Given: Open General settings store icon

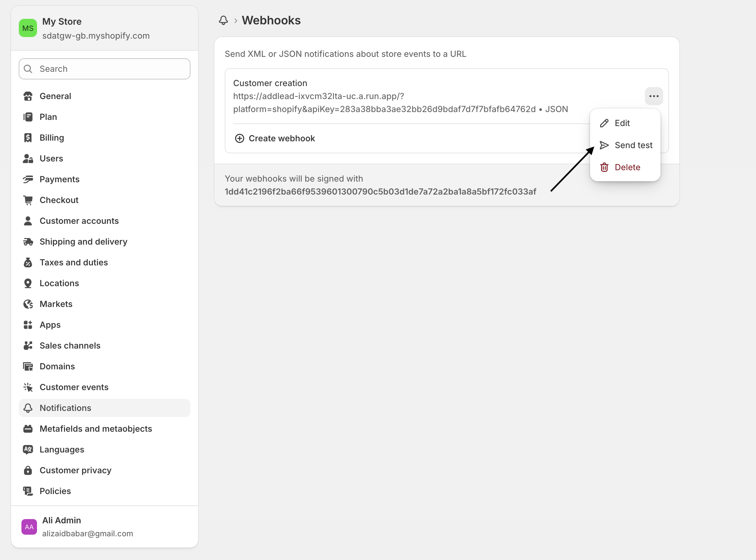Looking at the screenshot, I should 28,96.
